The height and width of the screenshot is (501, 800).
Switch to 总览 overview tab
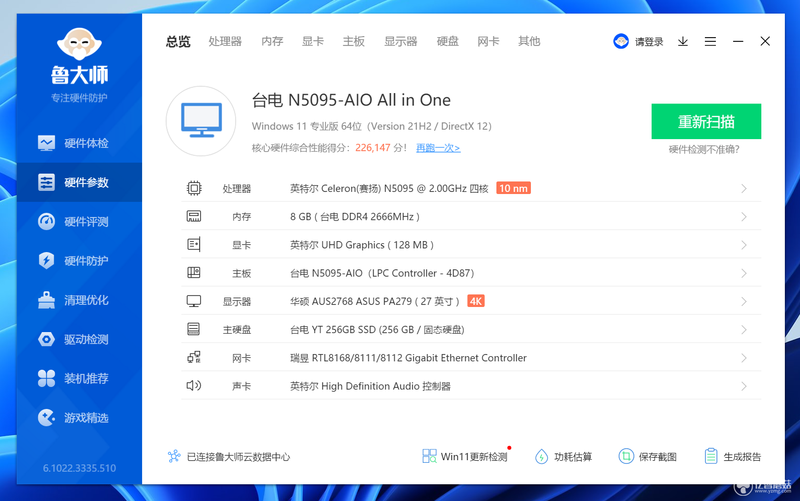pos(178,41)
